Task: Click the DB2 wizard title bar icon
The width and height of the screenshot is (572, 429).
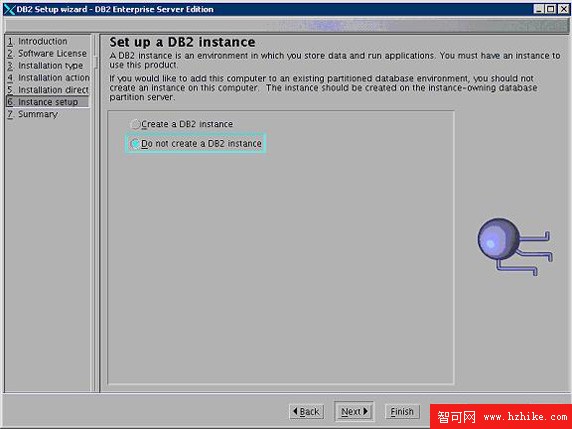Action: pyautogui.click(x=9, y=9)
